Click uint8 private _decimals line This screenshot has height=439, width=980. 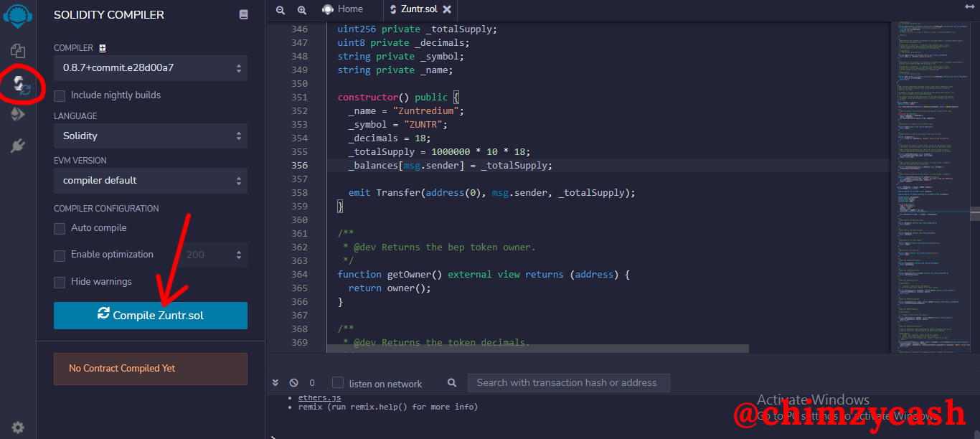click(x=404, y=43)
